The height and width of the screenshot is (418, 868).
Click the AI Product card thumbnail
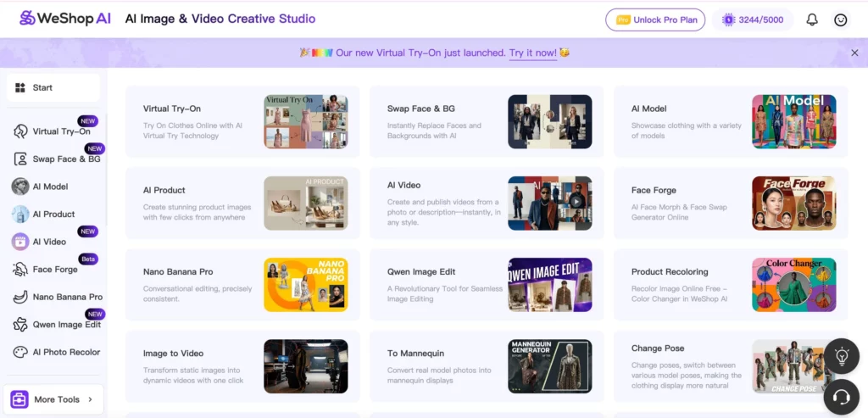[305, 203]
